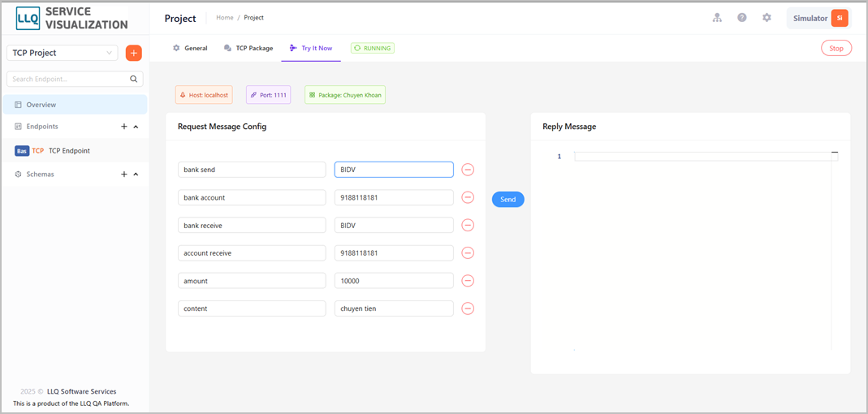868x414 pixels.
Task: Remove the account receive field row
Action: (x=468, y=253)
